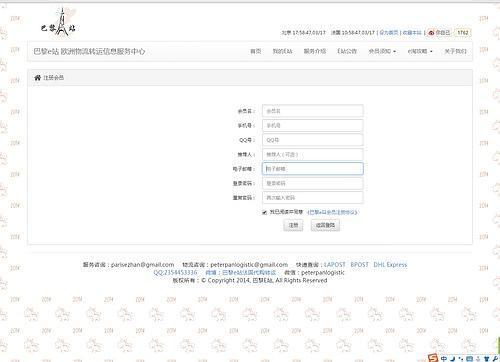500x362 pixels.
Task: Expand the e站攻略 dropdown menu
Action: (420, 51)
